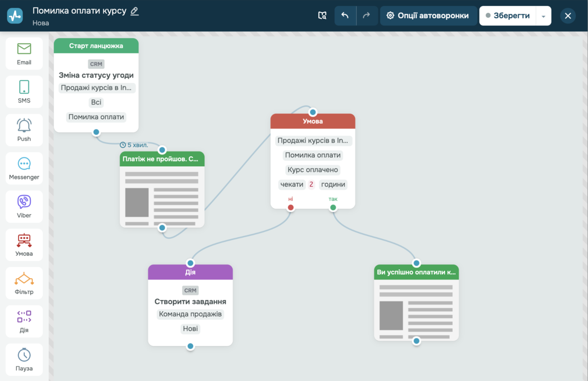Image resolution: width=588 pixels, height=381 pixels.
Task: Click the Зміна статусу угоди title
Action: [x=96, y=76]
